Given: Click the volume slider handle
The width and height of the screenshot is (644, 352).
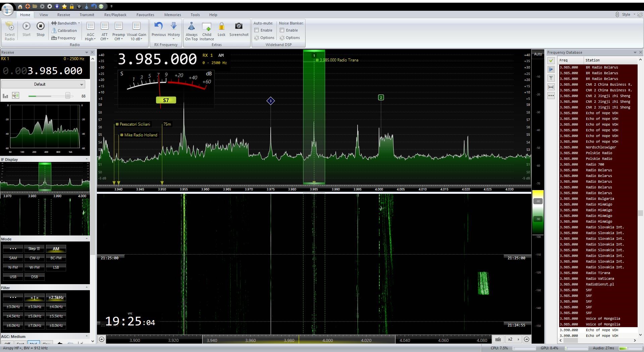Looking at the screenshot, I should [67, 96].
